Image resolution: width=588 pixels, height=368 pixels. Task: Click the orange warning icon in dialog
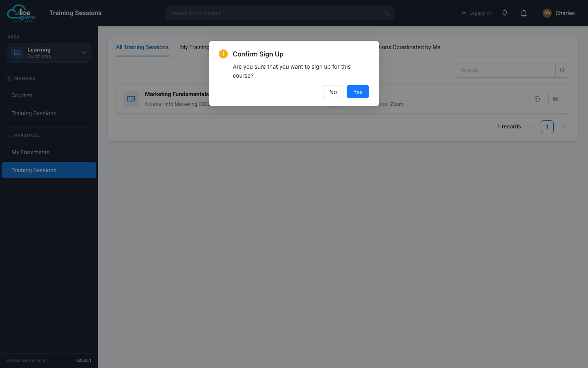(x=223, y=54)
